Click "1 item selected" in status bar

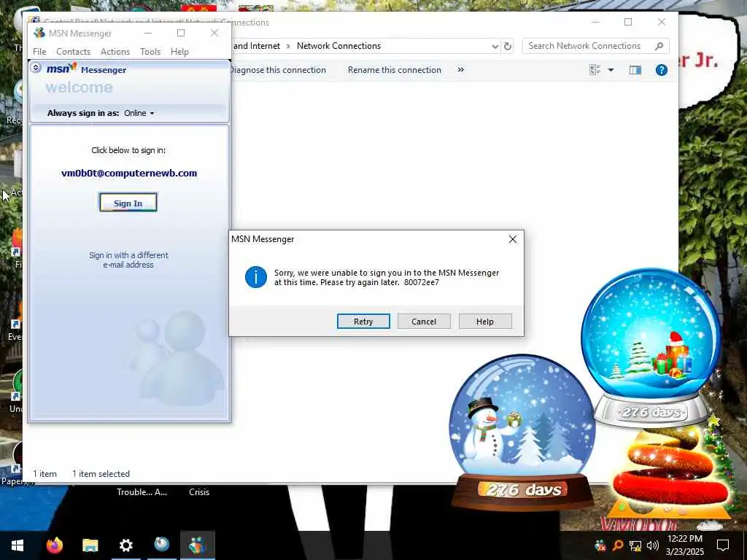coord(101,474)
